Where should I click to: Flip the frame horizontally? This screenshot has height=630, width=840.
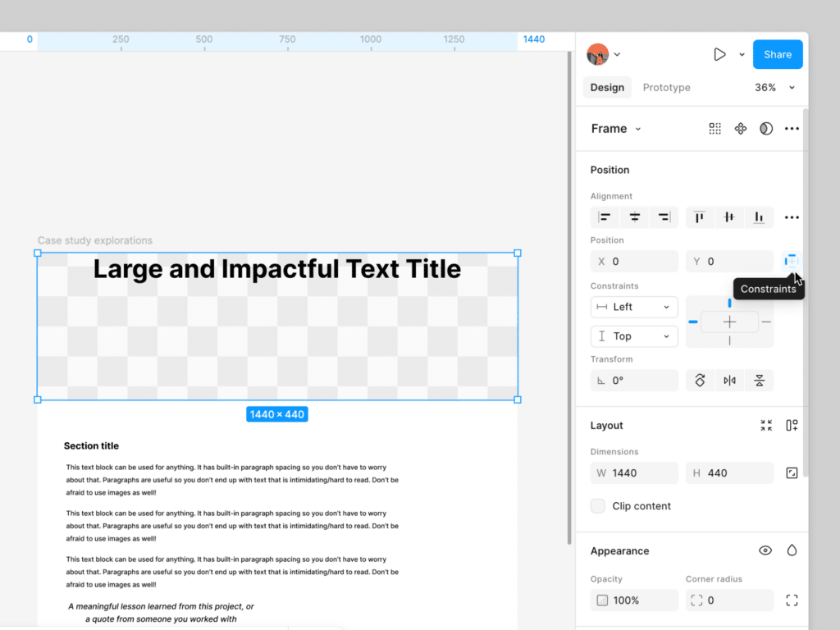729,380
